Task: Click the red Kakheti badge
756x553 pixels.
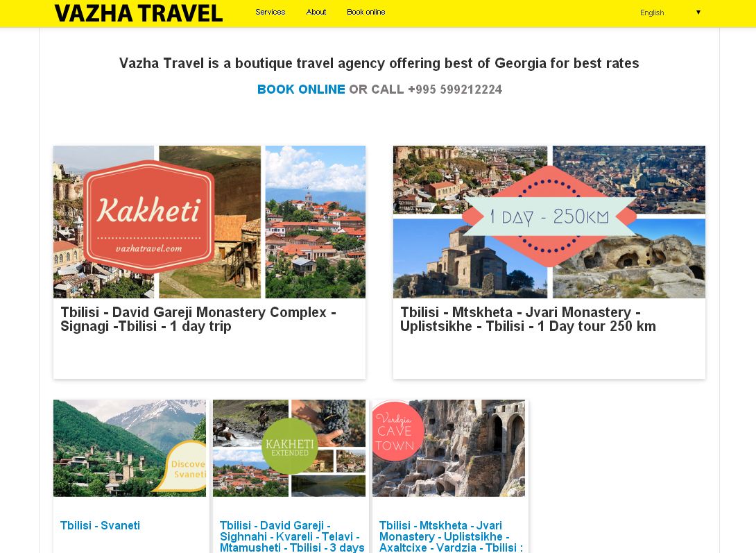Action: click(148, 217)
